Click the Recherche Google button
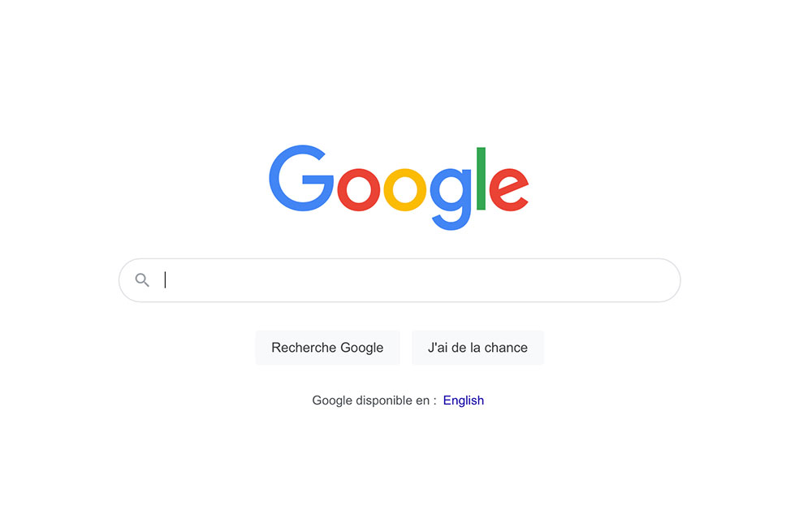 pyautogui.click(x=327, y=347)
